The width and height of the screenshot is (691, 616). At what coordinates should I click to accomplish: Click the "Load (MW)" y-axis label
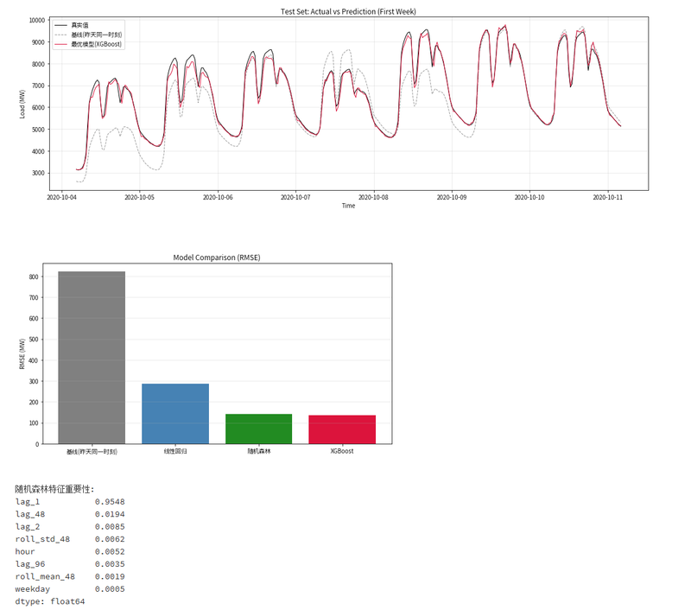(x=22, y=104)
